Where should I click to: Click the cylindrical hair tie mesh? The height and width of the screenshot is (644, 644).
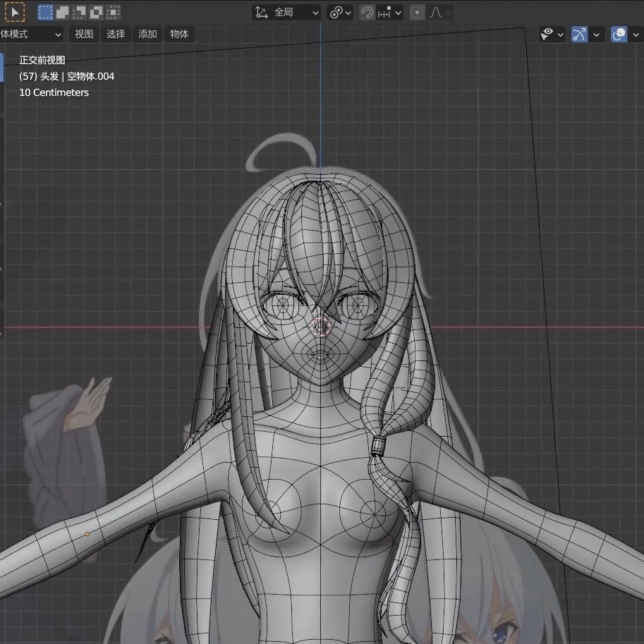[378, 446]
